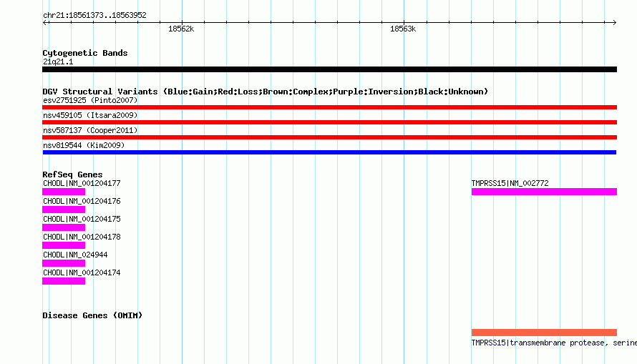
Task: Click the chr21:18561373..18563952 coordinate label
Action: click(94, 16)
